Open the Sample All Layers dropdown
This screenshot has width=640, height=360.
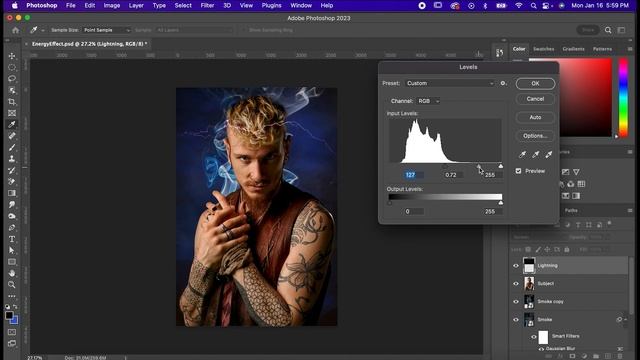tap(194, 30)
